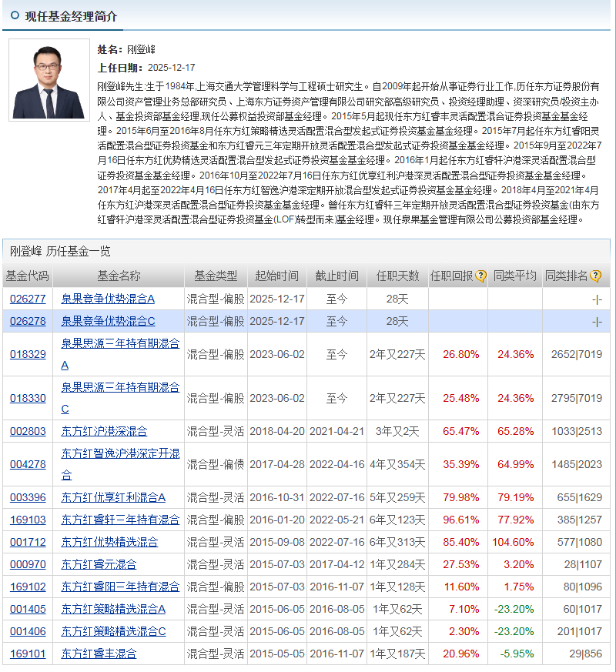Select 混合型-偏债 type cell for 004278
The width and height of the screenshot is (616, 672).
click(x=216, y=464)
